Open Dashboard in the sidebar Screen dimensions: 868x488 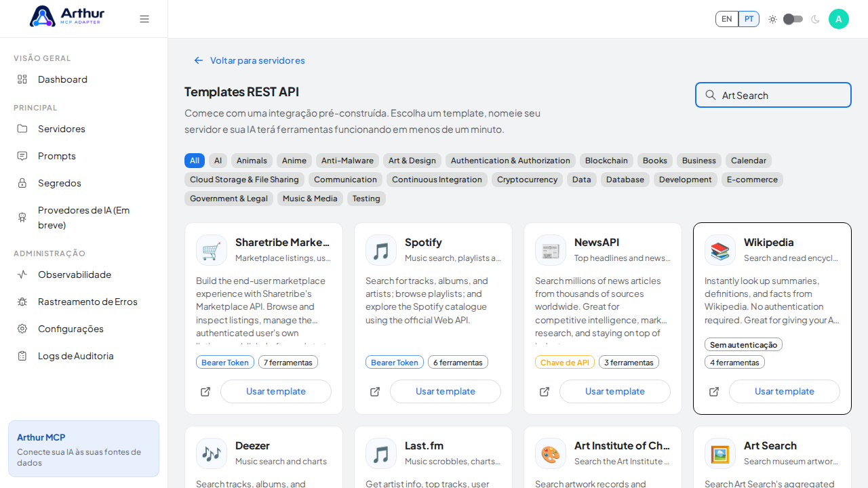pyautogui.click(x=84, y=79)
